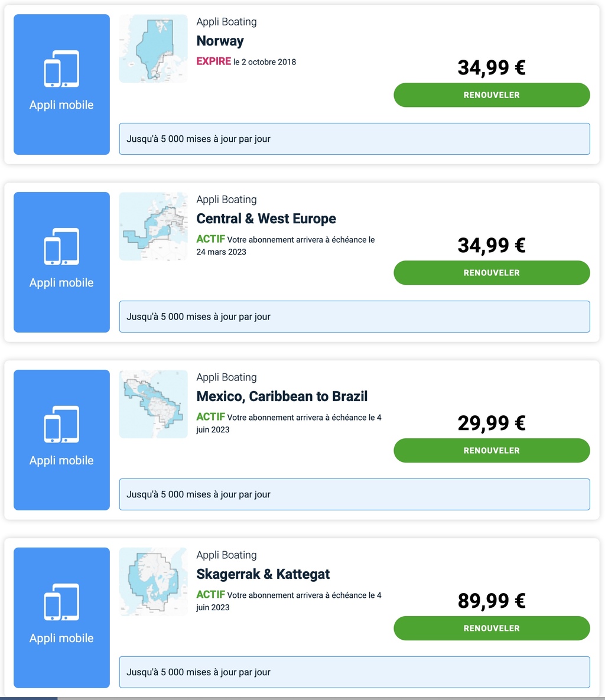This screenshot has width=605, height=700.
Task: Open the Mexico, Caribbean to Brazil map thumbnail
Action: click(153, 404)
